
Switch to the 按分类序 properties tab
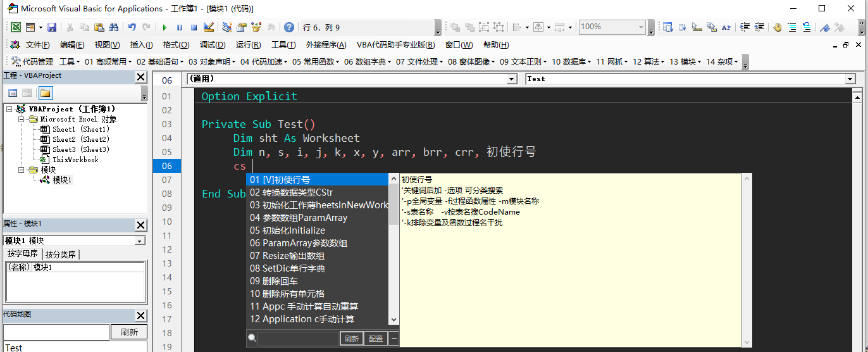point(61,254)
